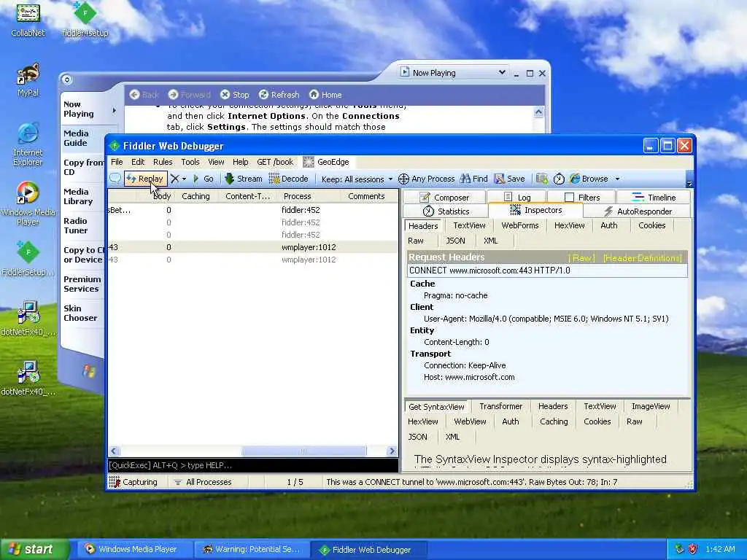Click the timer stopwatch icon in toolbar

pyautogui.click(x=559, y=179)
